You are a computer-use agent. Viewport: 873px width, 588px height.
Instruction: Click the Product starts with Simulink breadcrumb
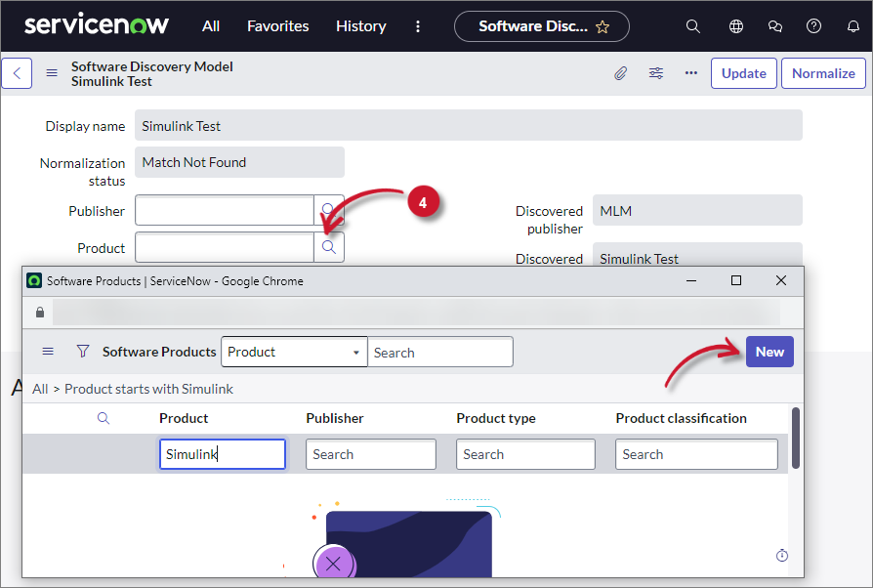[x=148, y=388]
